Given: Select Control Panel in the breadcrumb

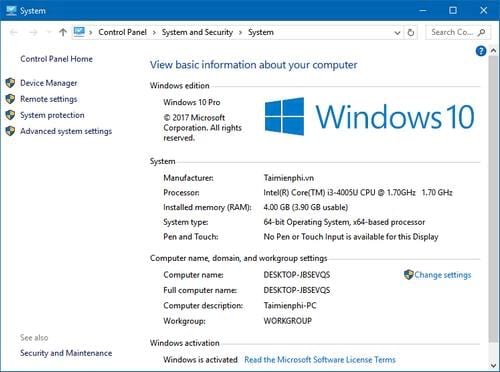Looking at the screenshot, I should (122, 32).
